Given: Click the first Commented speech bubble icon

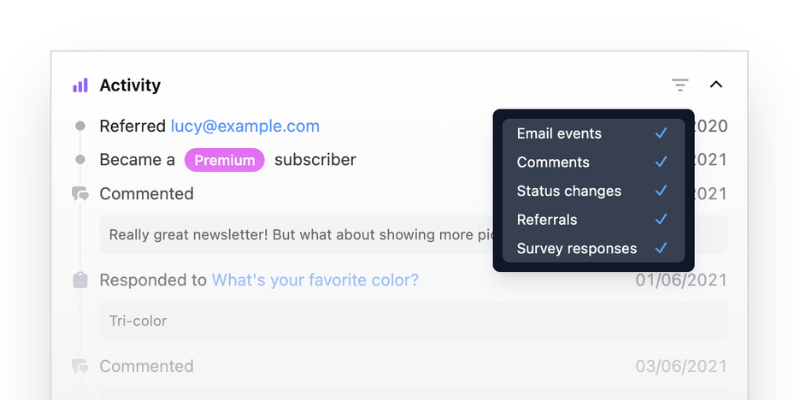Looking at the screenshot, I should click(80, 194).
